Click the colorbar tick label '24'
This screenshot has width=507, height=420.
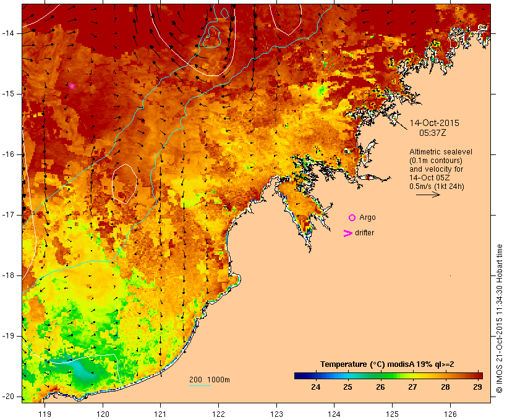tap(315, 387)
